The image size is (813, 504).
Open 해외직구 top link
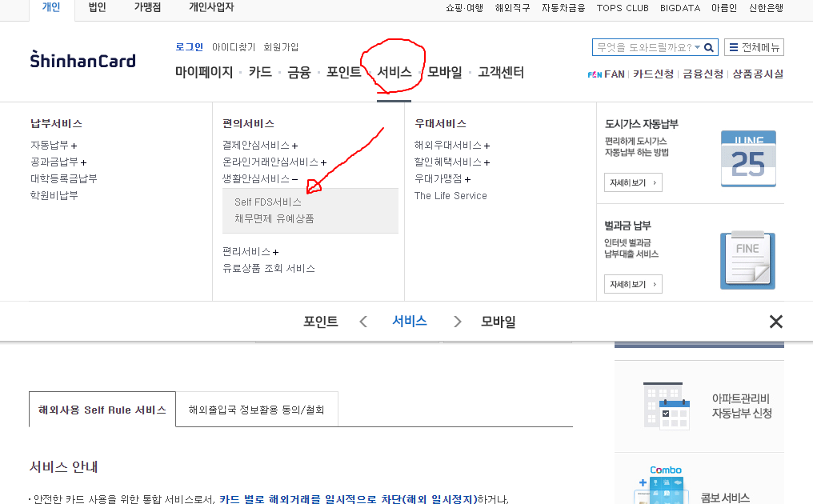tap(512, 8)
